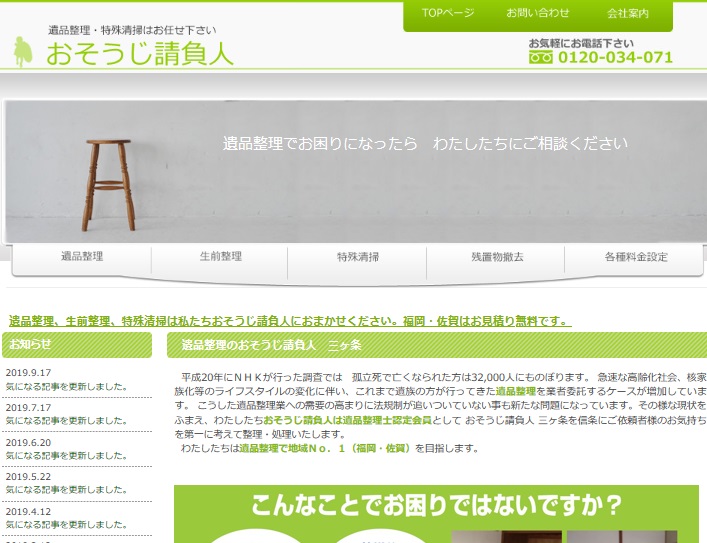Click the こんなことでお困りではないですか banner
The width and height of the screenshot is (707, 543).
pyautogui.click(x=436, y=503)
